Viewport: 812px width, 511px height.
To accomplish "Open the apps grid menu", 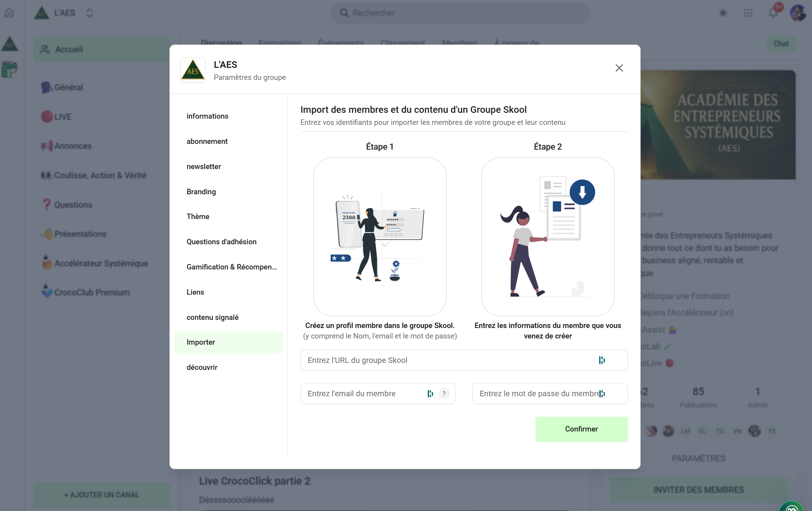I will coord(748,13).
